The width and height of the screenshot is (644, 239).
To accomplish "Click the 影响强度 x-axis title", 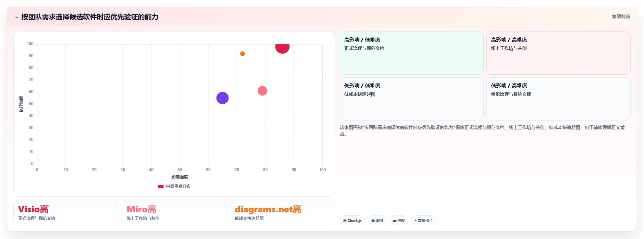I will click(x=179, y=177).
